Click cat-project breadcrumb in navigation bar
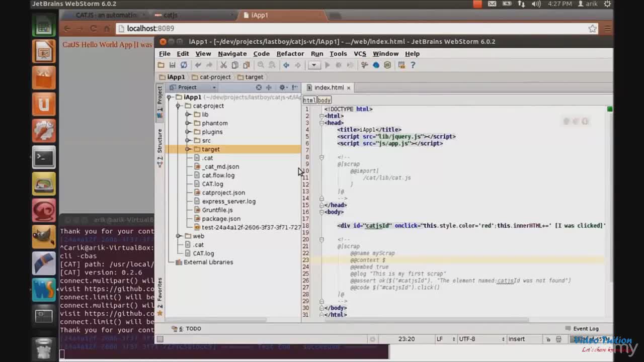Image resolution: width=644 pixels, height=362 pixels. tap(211, 77)
